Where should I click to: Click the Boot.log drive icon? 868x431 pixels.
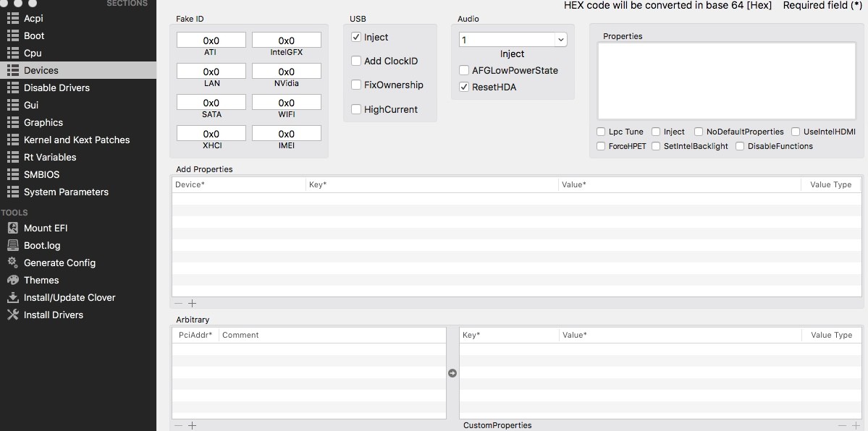(13, 245)
